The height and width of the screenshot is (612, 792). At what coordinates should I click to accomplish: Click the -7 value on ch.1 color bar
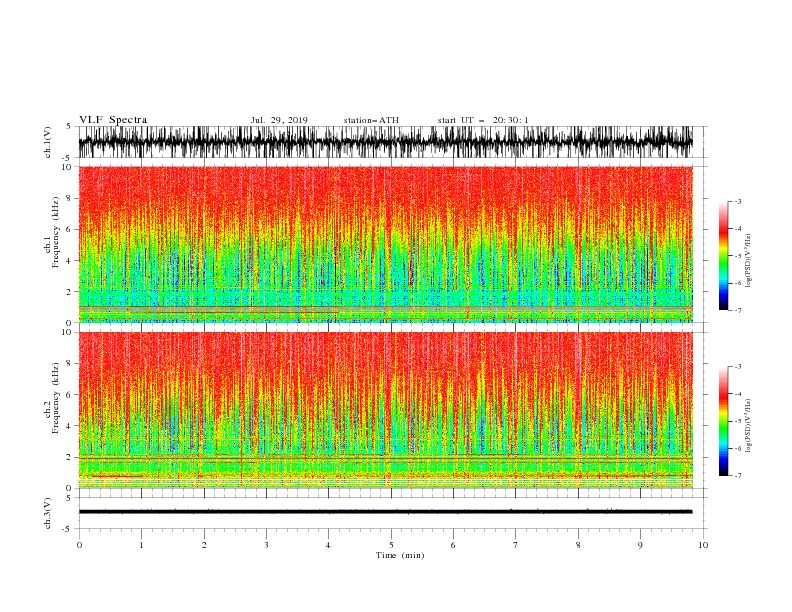click(737, 310)
